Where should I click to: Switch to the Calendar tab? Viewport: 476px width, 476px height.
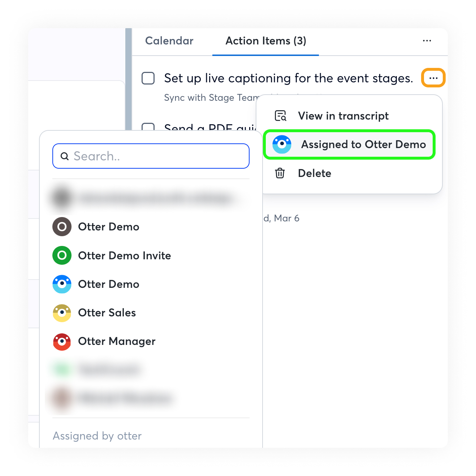tap(169, 41)
